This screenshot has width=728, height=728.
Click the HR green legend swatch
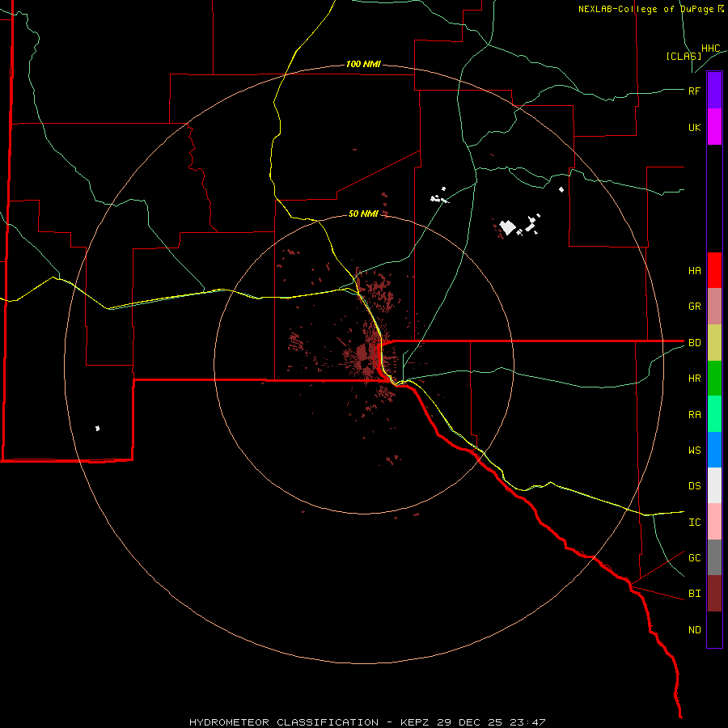(x=714, y=379)
